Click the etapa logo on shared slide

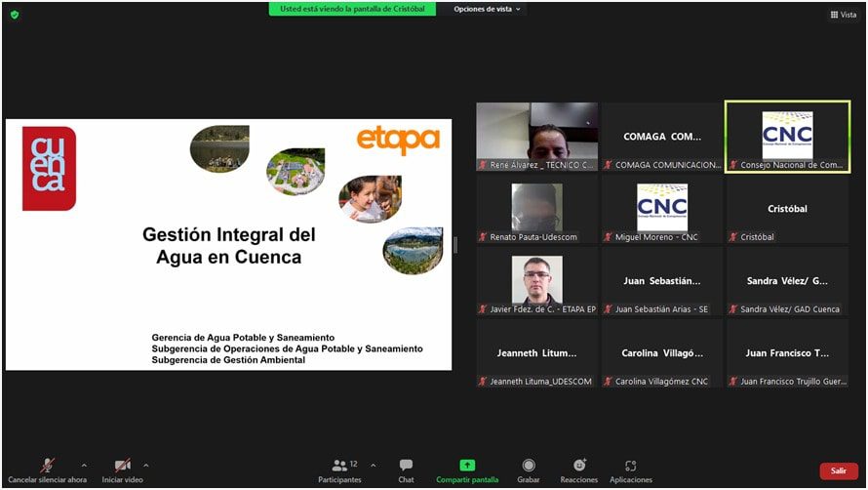[x=399, y=141]
